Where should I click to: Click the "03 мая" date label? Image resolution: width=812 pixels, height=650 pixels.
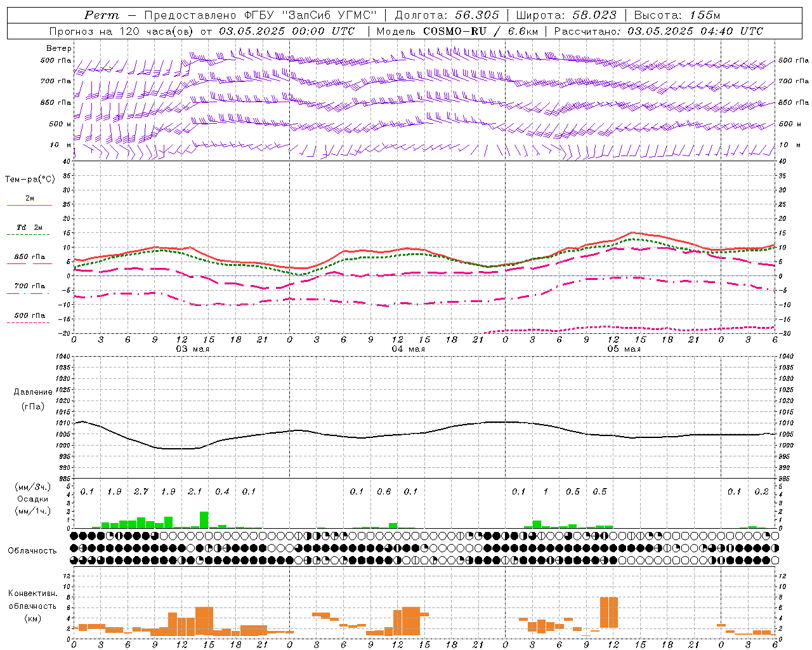click(192, 349)
